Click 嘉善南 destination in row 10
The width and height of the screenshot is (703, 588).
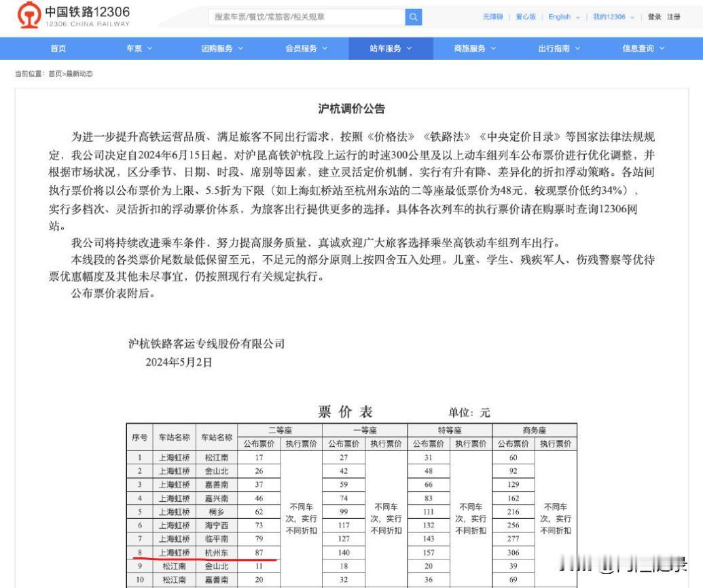[217, 580]
